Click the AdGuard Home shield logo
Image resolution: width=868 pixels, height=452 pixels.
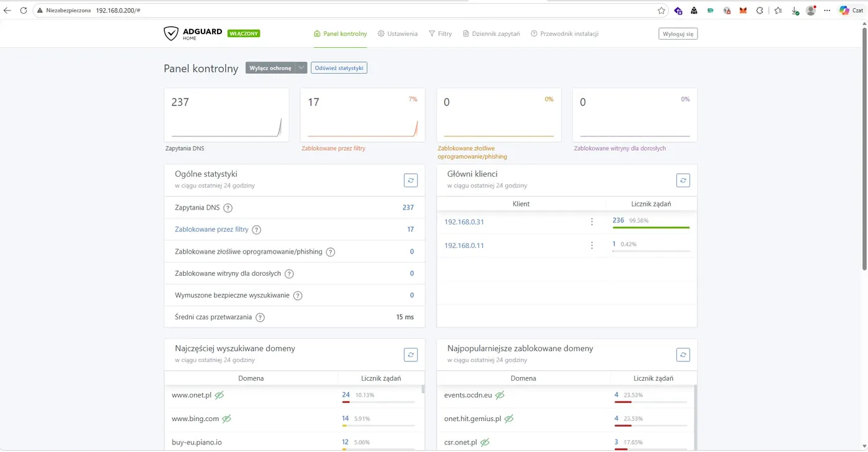click(x=171, y=33)
